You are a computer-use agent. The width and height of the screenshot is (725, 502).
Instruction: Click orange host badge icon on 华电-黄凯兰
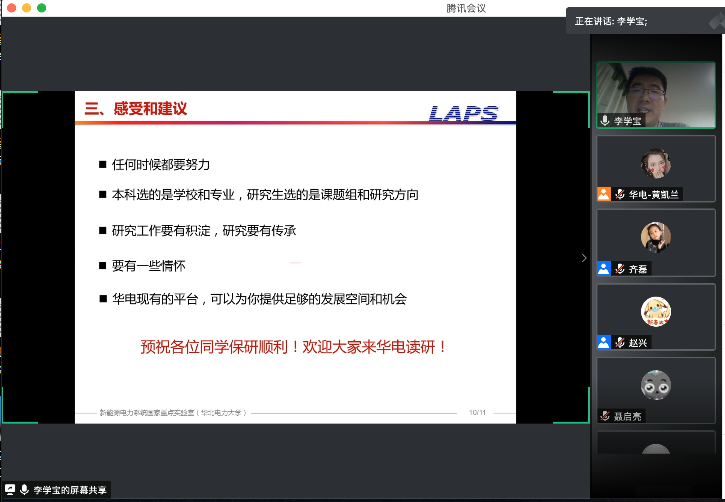[604, 194]
